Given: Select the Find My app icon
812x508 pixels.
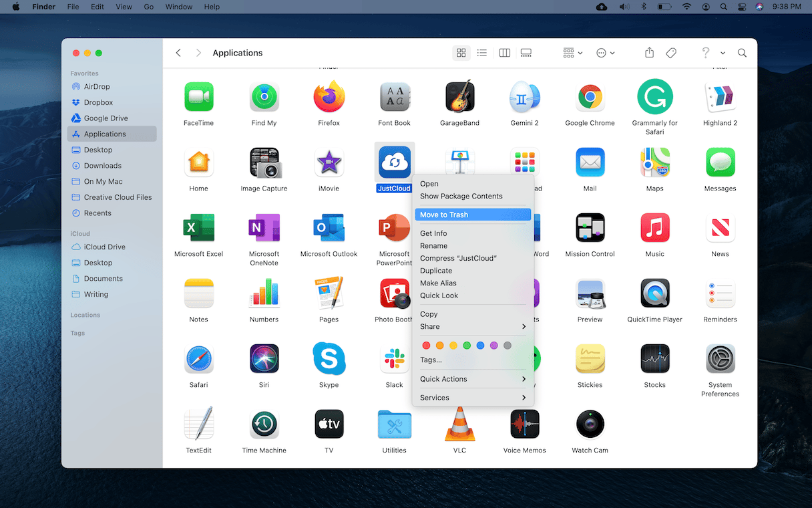Looking at the screenshot, I should click(264, 98).
